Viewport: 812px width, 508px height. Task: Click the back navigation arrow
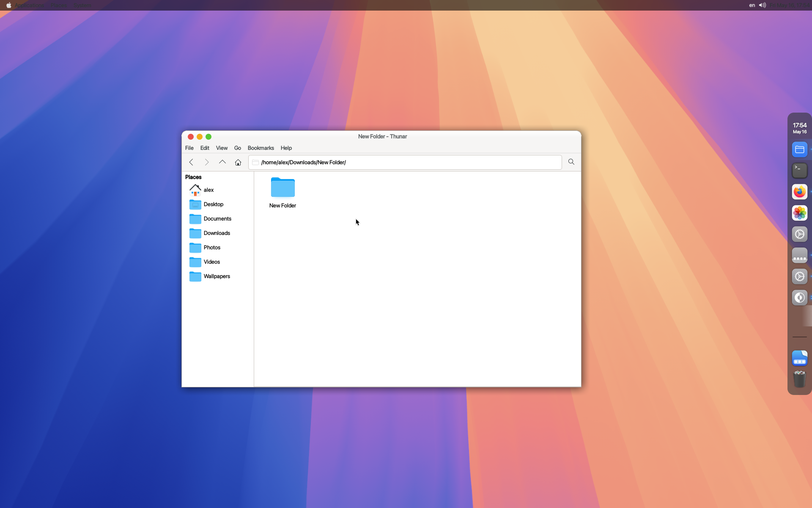click(x=191, y=162)
